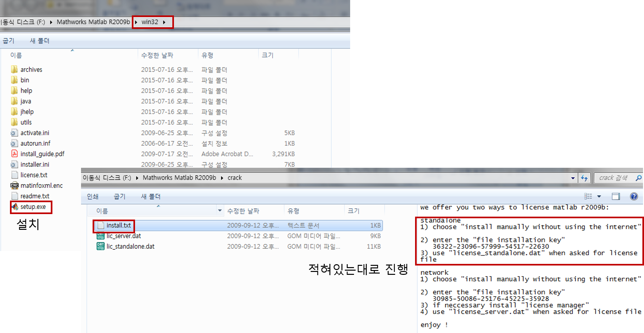The height and width of the screenshot is (333, 644).
Task: Click the readme.txt document icon
Action: pyautogui.click(x=14, y=196)
